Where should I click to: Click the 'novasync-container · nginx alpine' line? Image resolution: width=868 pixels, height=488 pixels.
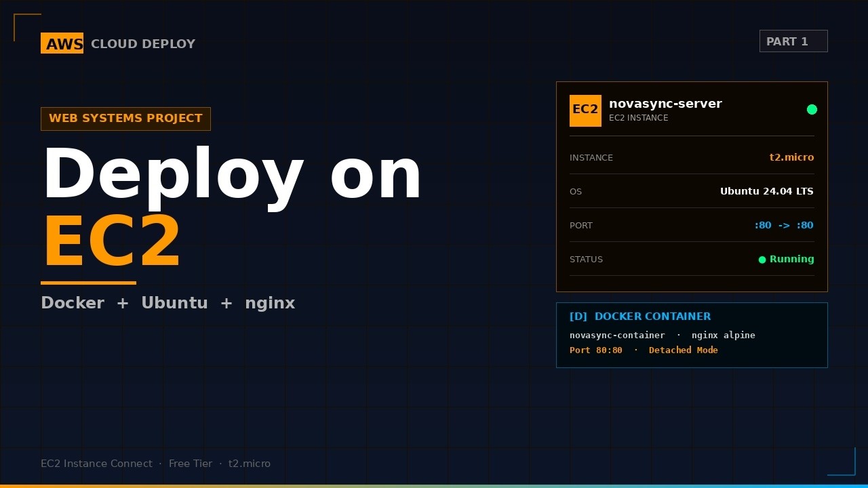663,335
